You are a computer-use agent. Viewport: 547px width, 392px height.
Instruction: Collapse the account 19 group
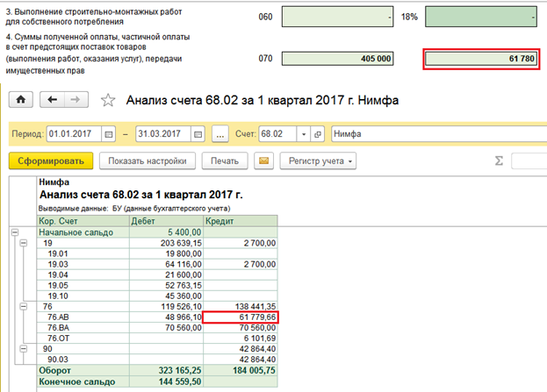(x=24, y=243)
